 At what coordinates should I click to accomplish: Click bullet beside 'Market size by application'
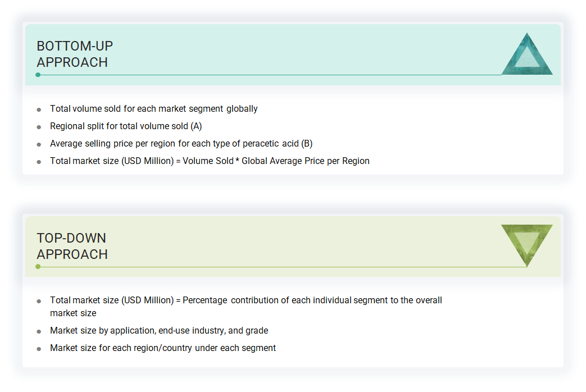(x=39, y=331)
